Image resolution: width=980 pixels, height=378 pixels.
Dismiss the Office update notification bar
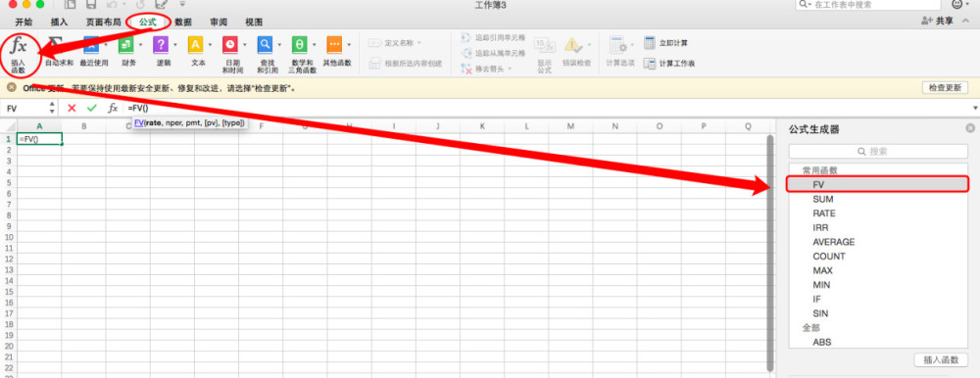(x=12, y=87)
